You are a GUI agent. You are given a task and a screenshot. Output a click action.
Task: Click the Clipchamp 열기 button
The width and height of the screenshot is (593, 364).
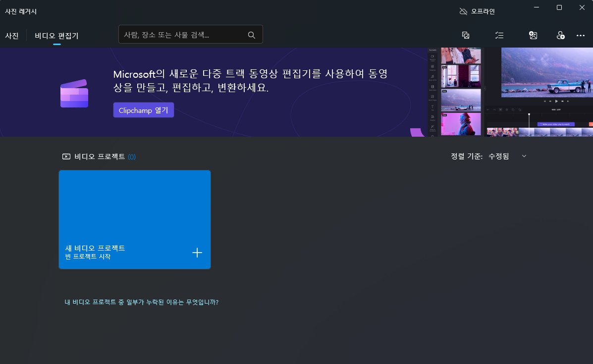pos(143,110)
